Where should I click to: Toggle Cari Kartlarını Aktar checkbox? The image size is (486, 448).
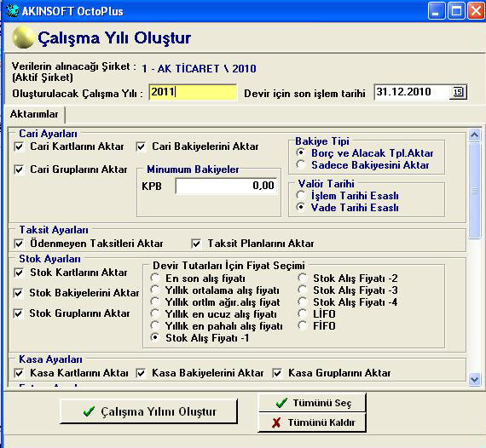20,146
